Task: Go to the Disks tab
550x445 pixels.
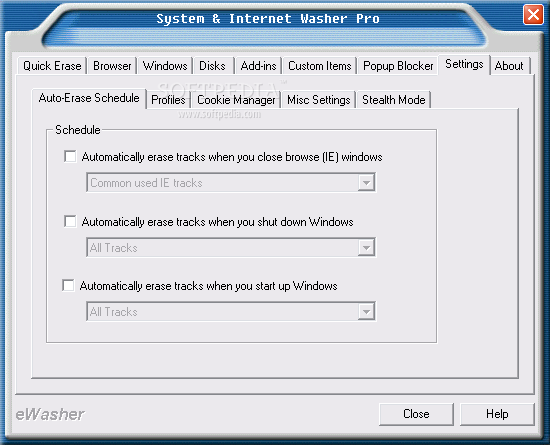Action: click(213, 66)
